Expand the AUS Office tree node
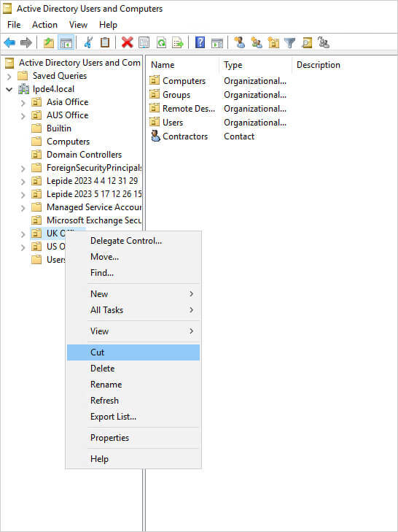398x532 pixels. (23, 116)
